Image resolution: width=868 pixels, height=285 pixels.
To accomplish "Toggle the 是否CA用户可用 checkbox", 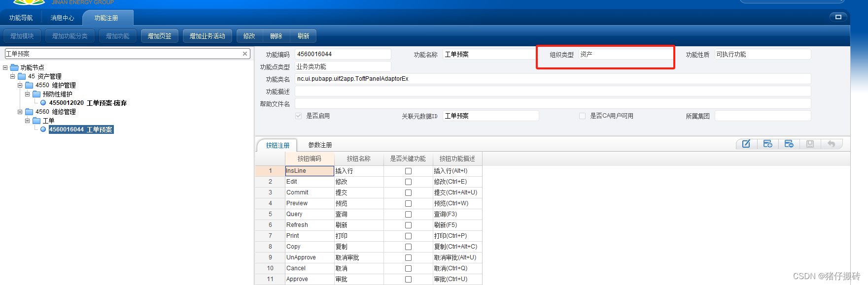I will (582, 116).
